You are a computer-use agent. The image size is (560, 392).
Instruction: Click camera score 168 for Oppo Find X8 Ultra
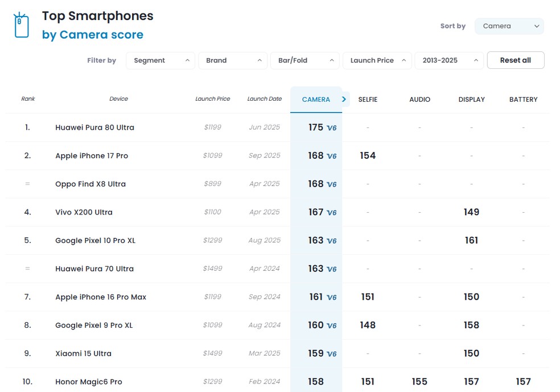[316, 184]
